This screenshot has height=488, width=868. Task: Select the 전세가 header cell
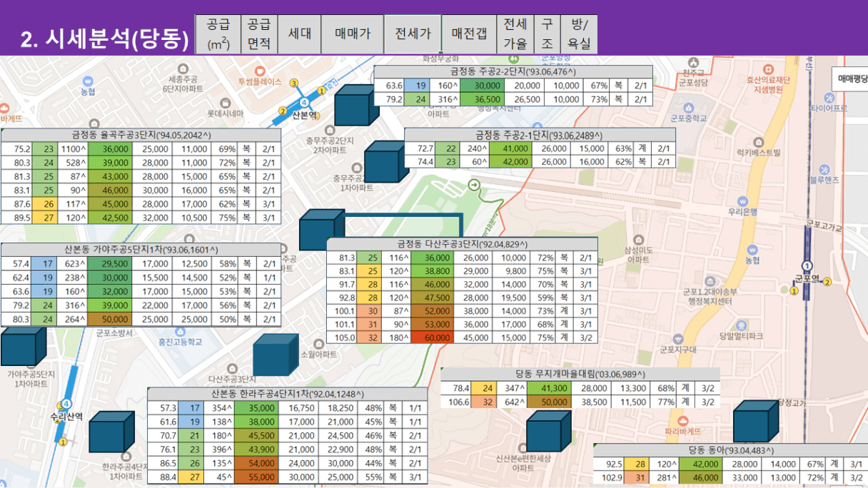coord(413,34)
